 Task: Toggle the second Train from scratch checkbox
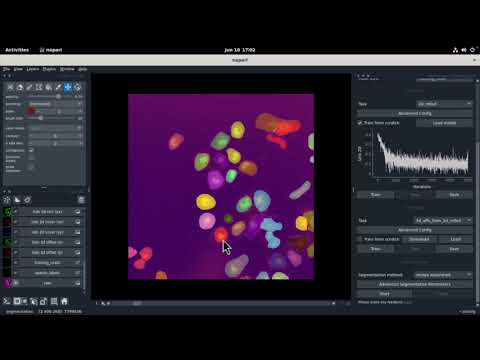click(360, 239)
